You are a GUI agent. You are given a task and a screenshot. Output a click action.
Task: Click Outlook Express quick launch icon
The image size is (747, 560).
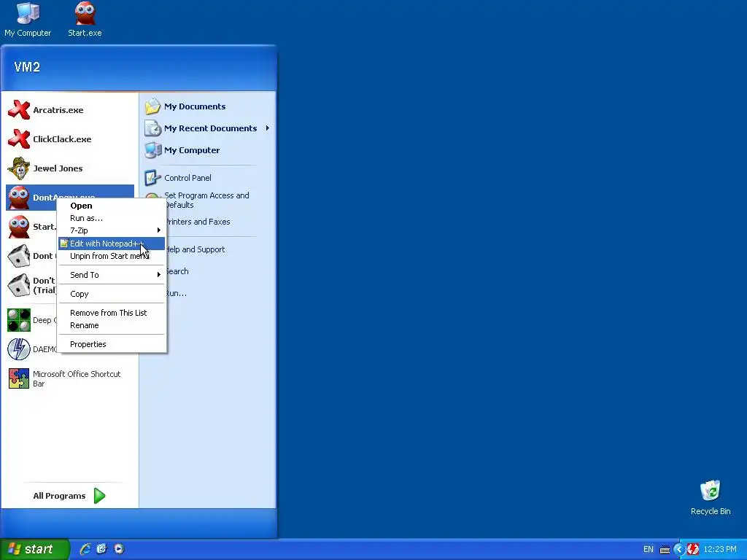[x=102, y=549]
